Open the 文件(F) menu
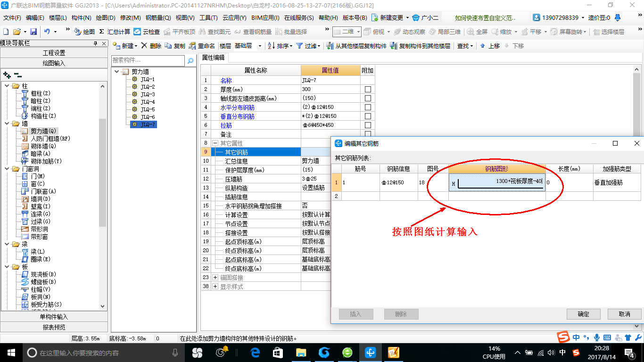Viewport: 644px width, 362px height. point(12,18)
